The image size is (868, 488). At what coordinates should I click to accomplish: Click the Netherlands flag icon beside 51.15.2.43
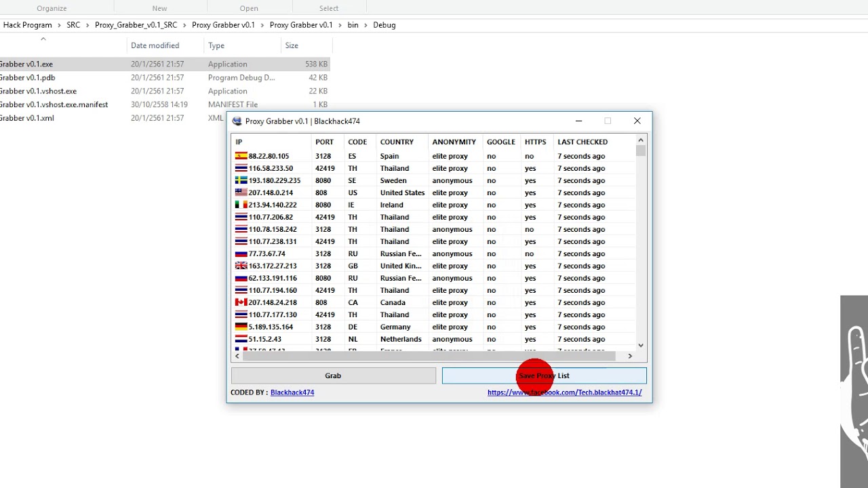[241, 339]
